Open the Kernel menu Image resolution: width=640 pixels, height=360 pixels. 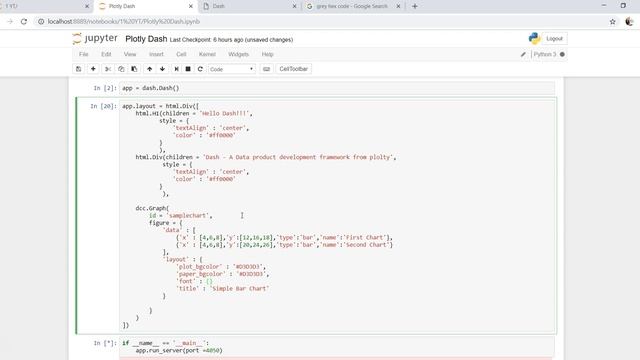tap(207, 54)
